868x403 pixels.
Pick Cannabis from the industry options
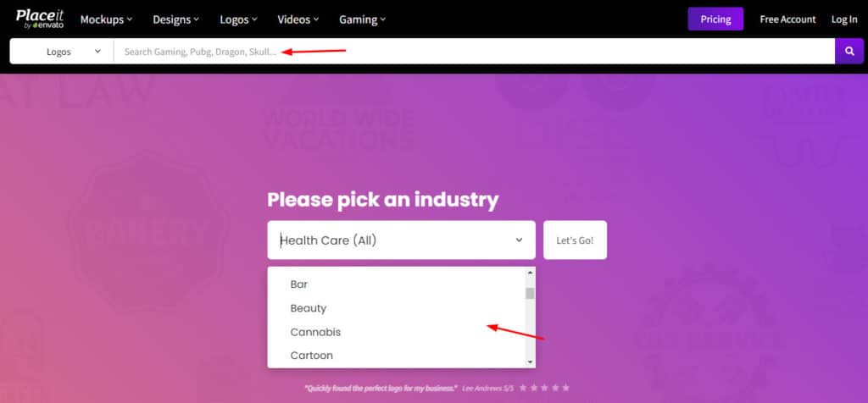[315, 332]
